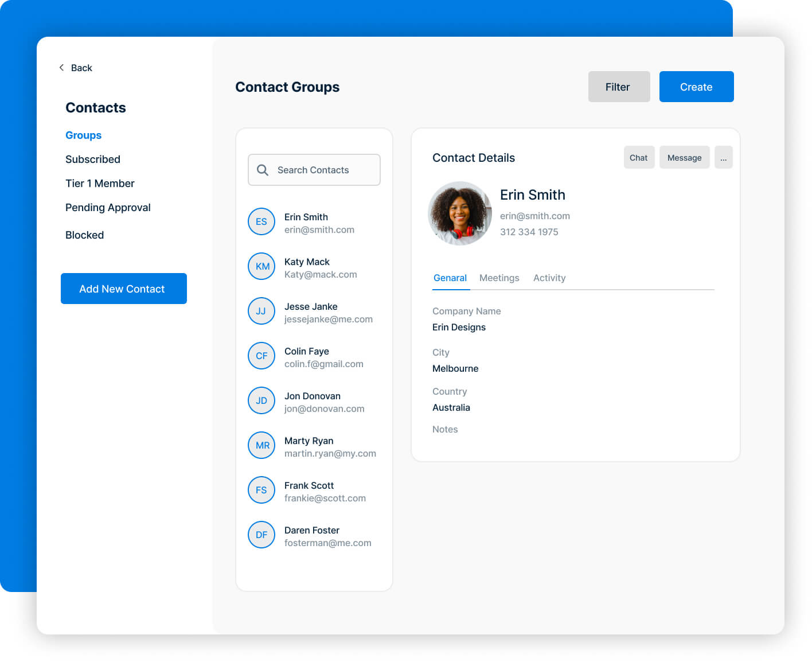Click the magnifier icon in Search Contacts
Screen dimensions: 812x662
click(x=263, y=170)
